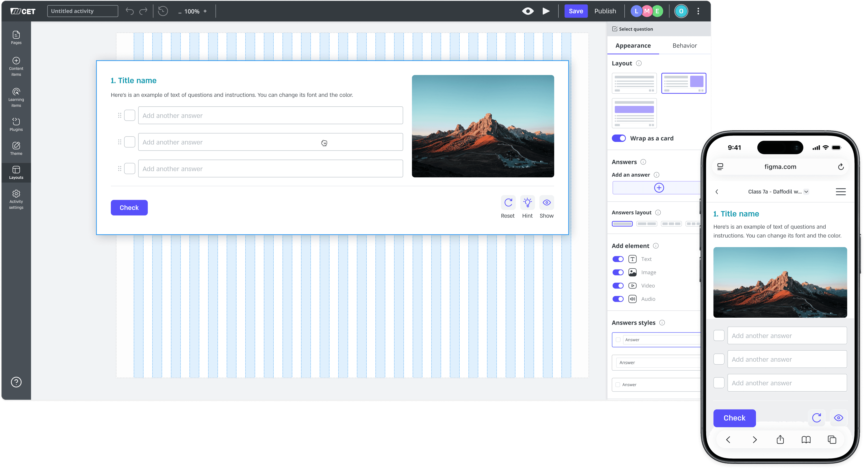Check the first answer checkbox
Image resolution: width=868 pixels, height=473 pixels.
(x=130, y=115)
